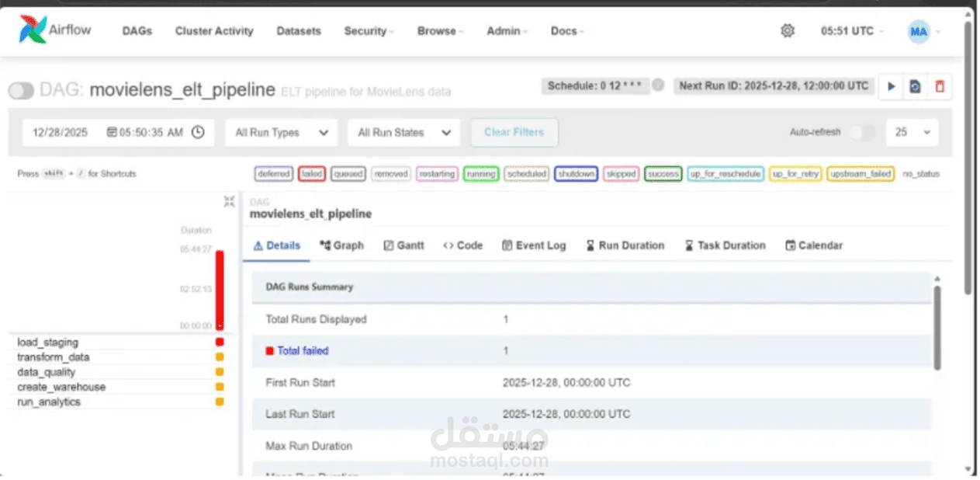Click the skipped status legend
The height and width of the screenshot is (480, 980).
(622, 174)
